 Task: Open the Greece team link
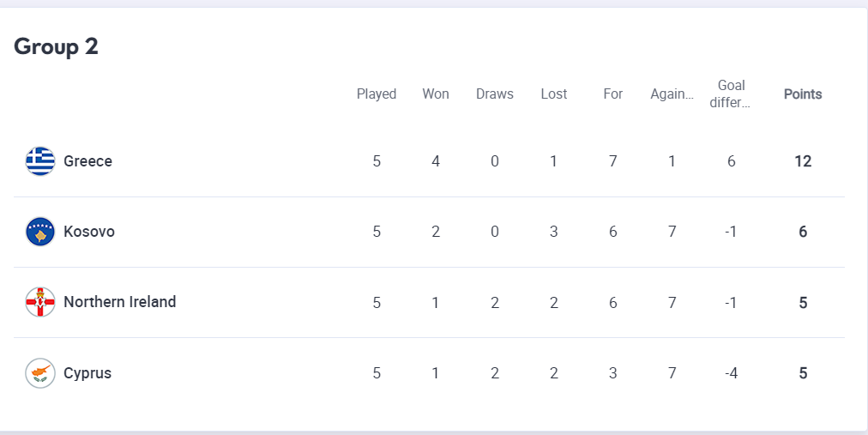[88, 161]
